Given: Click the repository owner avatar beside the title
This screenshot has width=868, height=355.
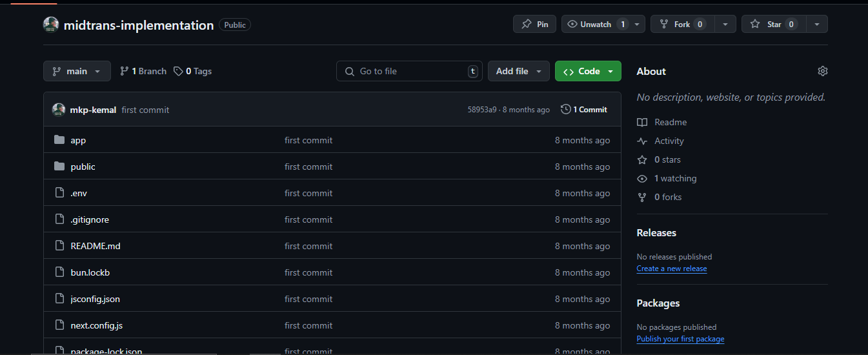Looking at the screenshot, I should click(x=51, y=25).
